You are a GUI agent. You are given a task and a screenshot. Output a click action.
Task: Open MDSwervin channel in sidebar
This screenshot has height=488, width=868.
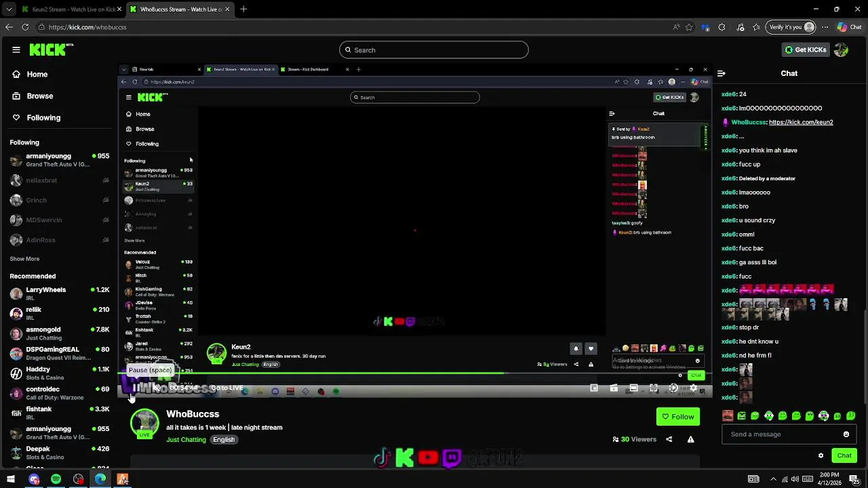point(60,220)
